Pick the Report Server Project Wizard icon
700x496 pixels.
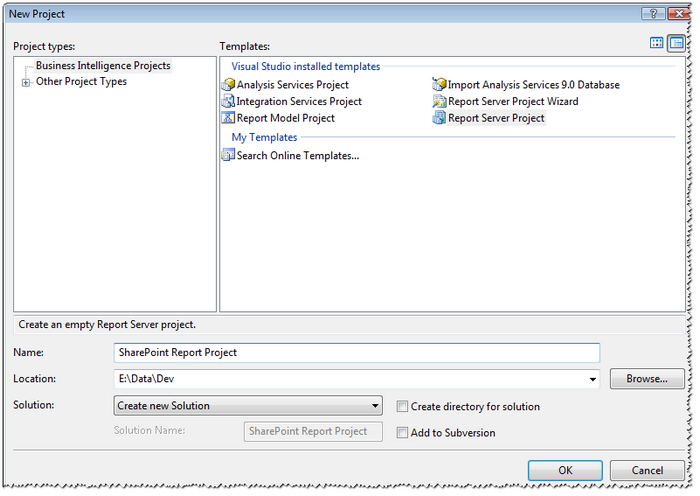(x=439, y=101)
